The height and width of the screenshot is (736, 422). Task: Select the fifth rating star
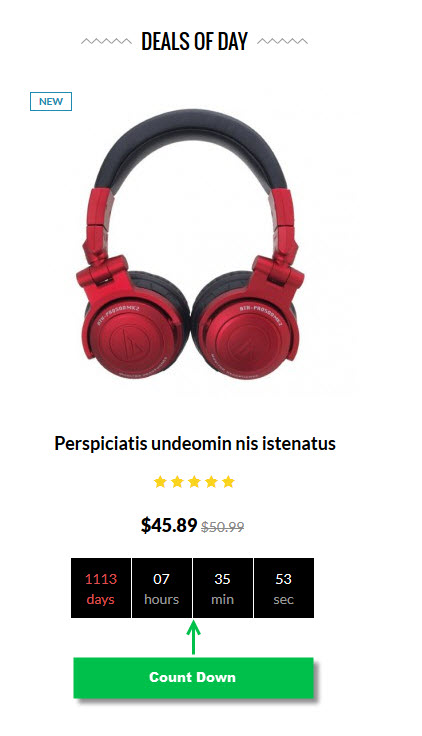point(228,482)
